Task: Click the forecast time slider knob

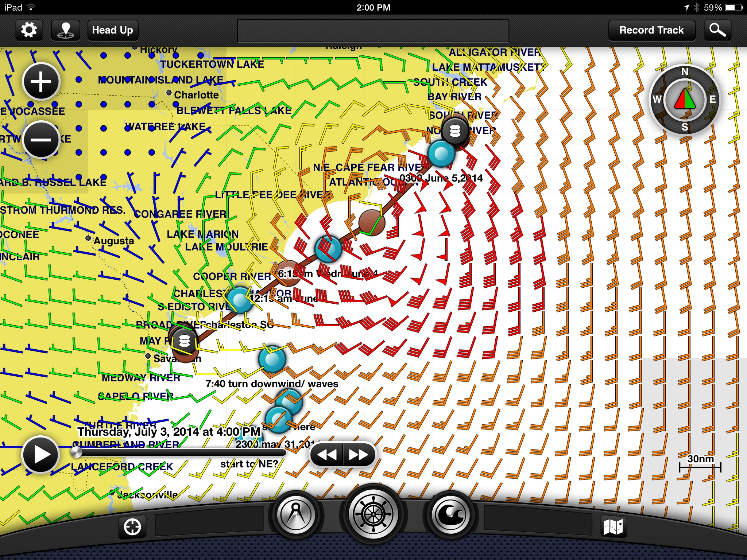Action: pyautogui.click(x=77, y=452)
